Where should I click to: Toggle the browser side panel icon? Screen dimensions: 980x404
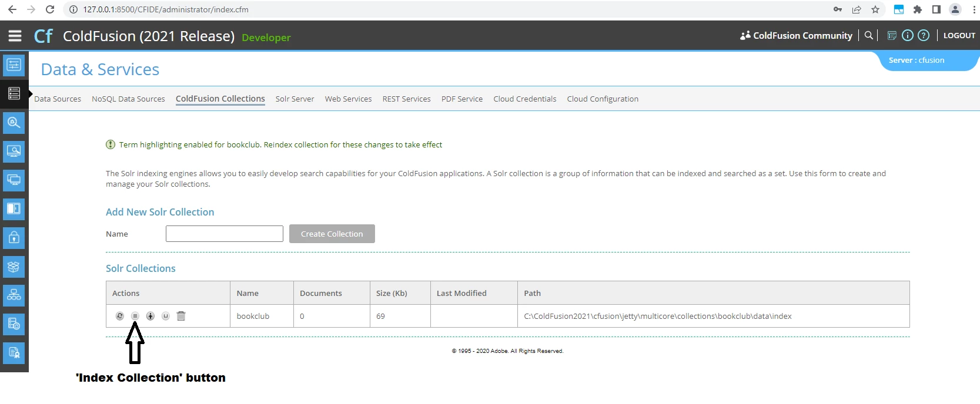(936, 9)
